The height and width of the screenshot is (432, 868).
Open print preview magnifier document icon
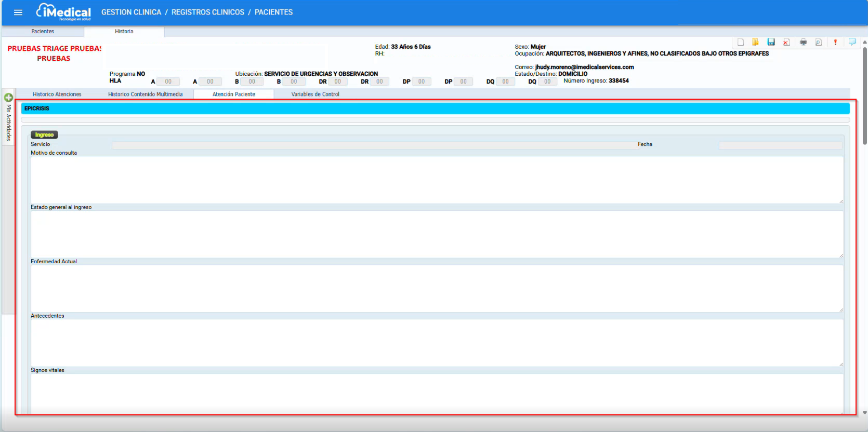(819, 42)
